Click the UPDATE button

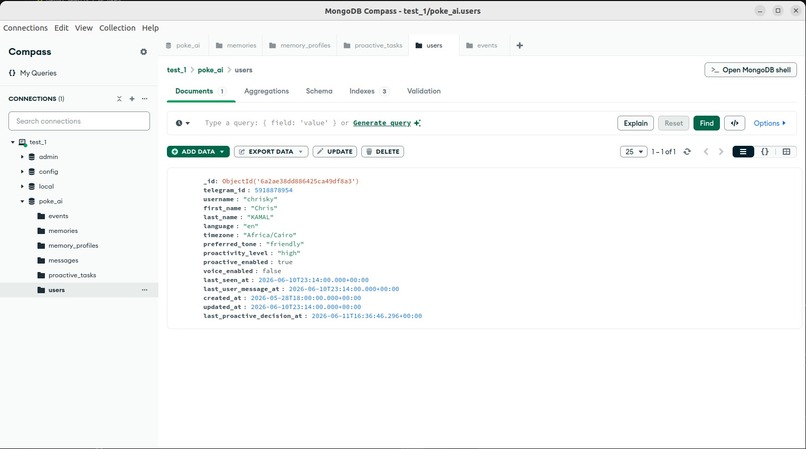tap(335, 152)
